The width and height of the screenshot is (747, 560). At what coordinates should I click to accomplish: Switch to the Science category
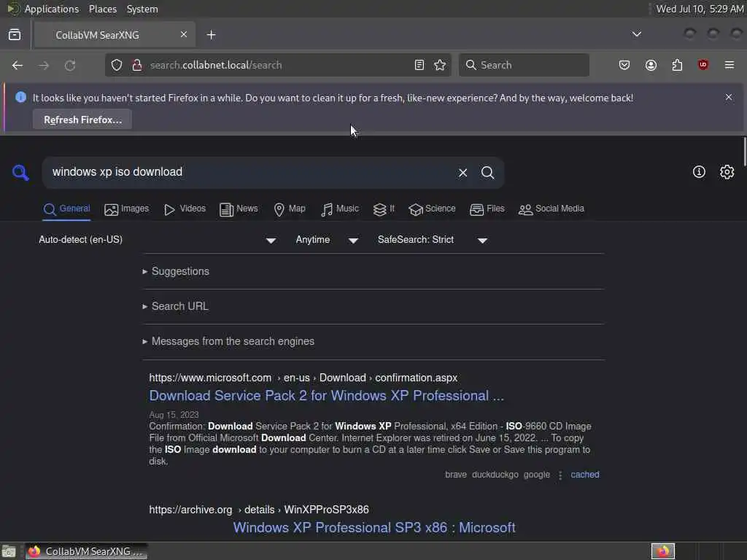coord(432,209)
